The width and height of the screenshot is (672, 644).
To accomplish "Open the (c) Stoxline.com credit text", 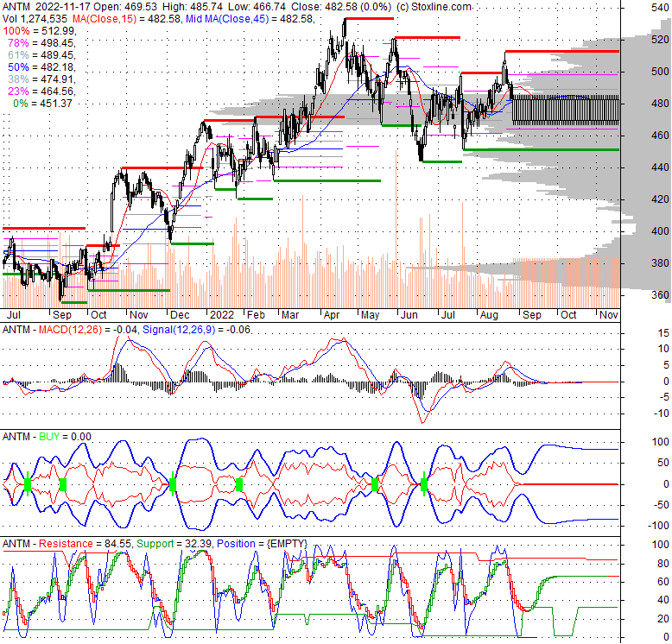I will [x=434, y=7].
